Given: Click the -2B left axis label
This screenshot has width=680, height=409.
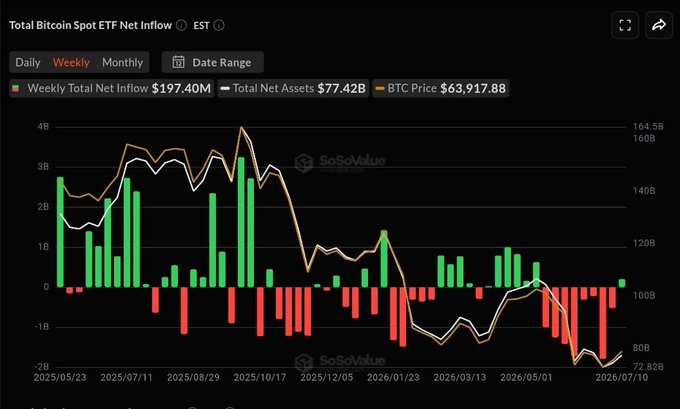Looking at the screenshot, I should click(42, 366).
